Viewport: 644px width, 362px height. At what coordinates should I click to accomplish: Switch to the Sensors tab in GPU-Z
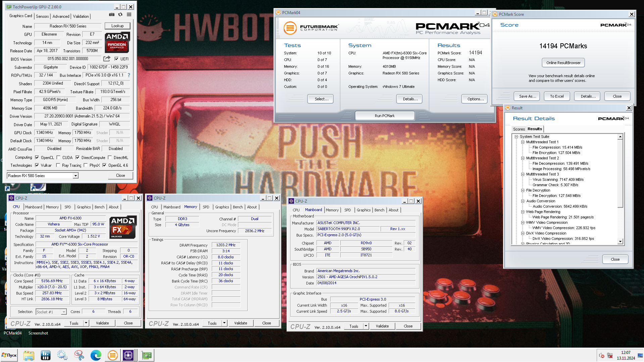click(x=42, y=16)
